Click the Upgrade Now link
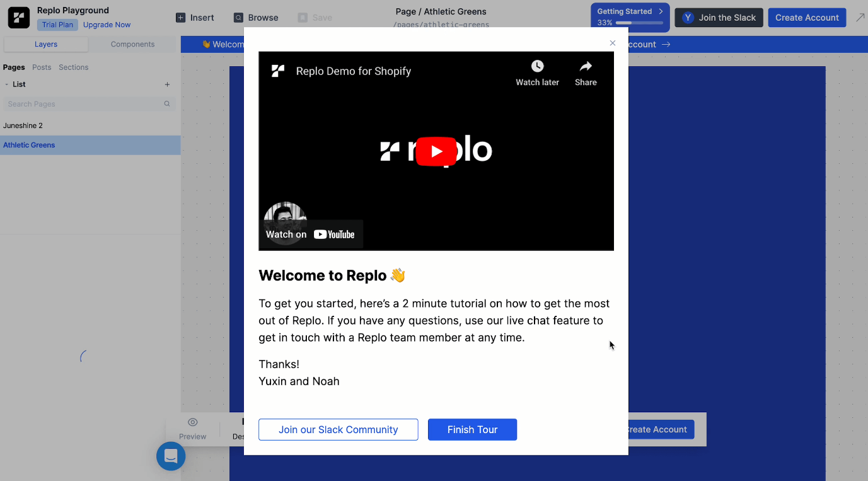The width and height of the screenshot is (868, 481). pyautogui.click(x=107, y=25)
